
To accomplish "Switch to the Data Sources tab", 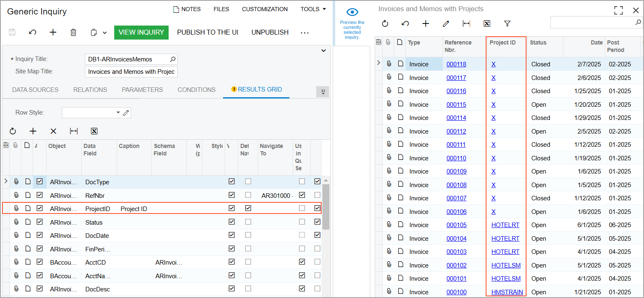I will [x=35, y=90].
